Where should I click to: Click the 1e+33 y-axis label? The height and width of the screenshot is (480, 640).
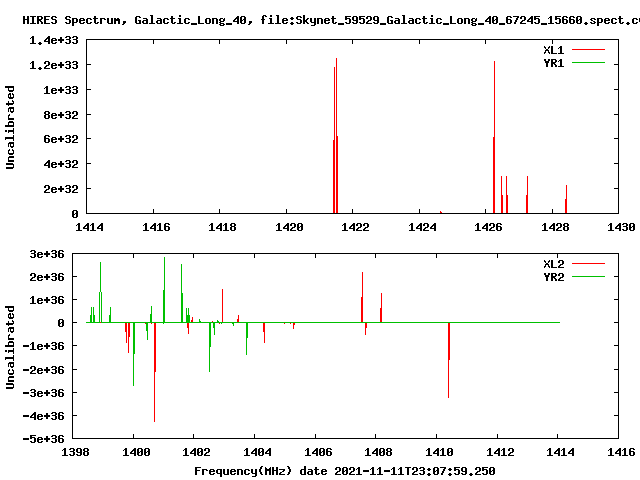point(60,90)
